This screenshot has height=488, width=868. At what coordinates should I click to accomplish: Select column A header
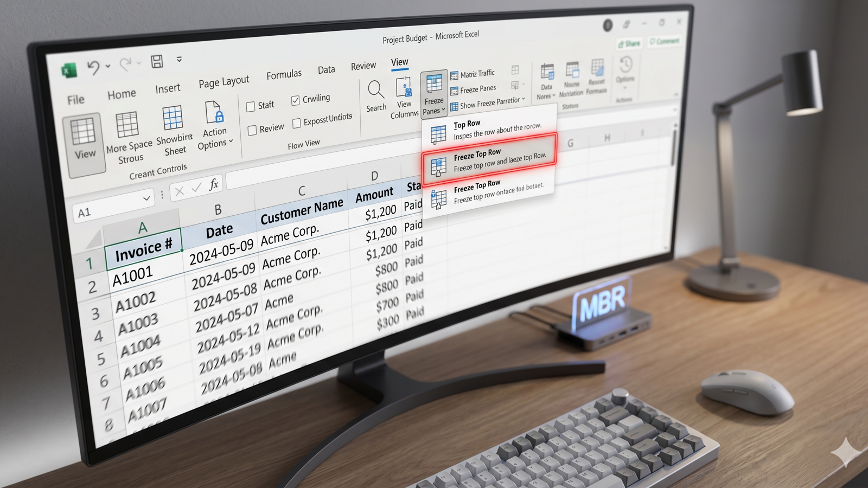click(x=142, y=228)
